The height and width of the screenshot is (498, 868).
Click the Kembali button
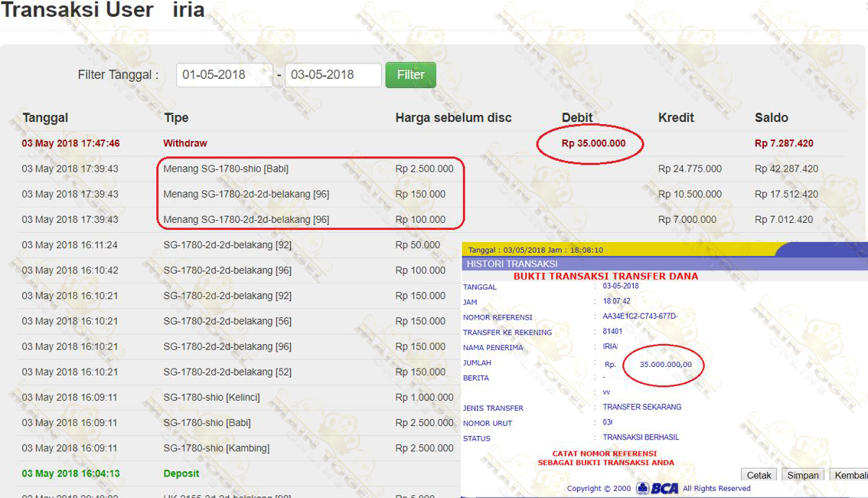(x=850, y=475)
